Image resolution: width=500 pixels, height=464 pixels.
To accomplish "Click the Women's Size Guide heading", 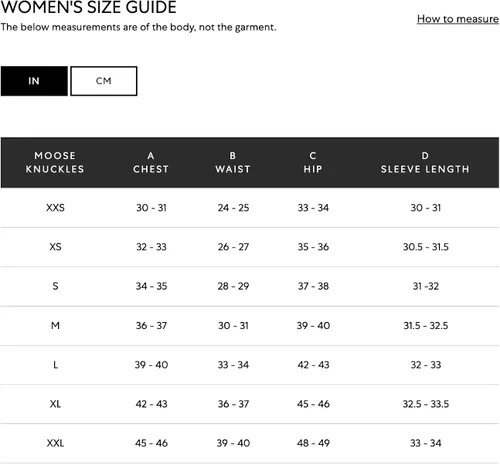I will [x=89, y=7].
